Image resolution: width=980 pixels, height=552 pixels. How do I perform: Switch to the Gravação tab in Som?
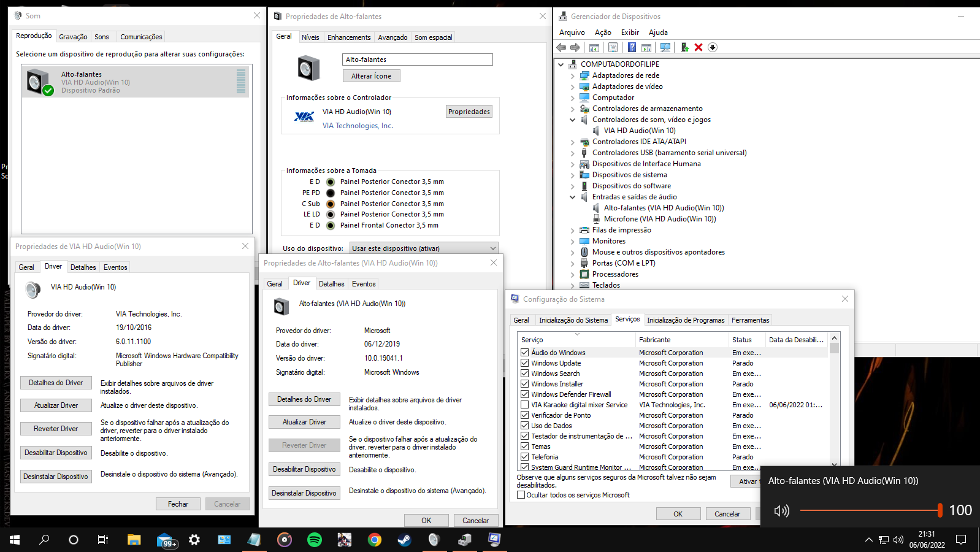click(73, 37)
